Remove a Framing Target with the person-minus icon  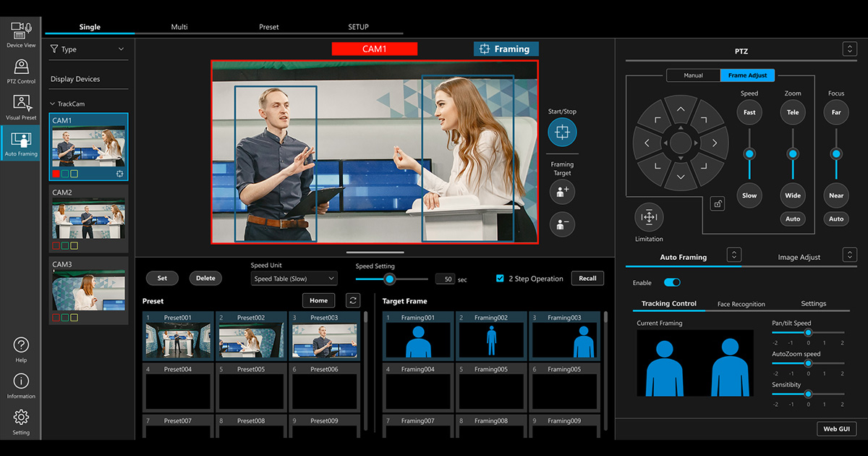tap(562, 224)
